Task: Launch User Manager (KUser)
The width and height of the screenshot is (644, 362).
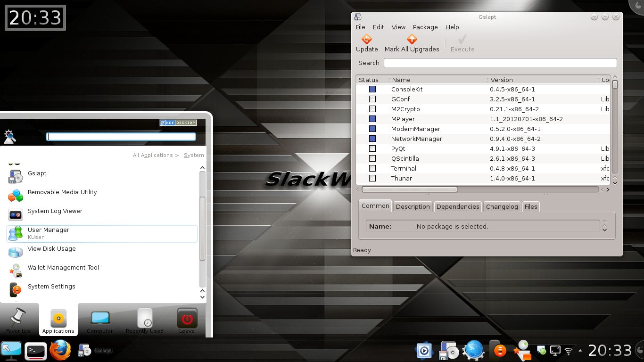Action: point(101,233)
